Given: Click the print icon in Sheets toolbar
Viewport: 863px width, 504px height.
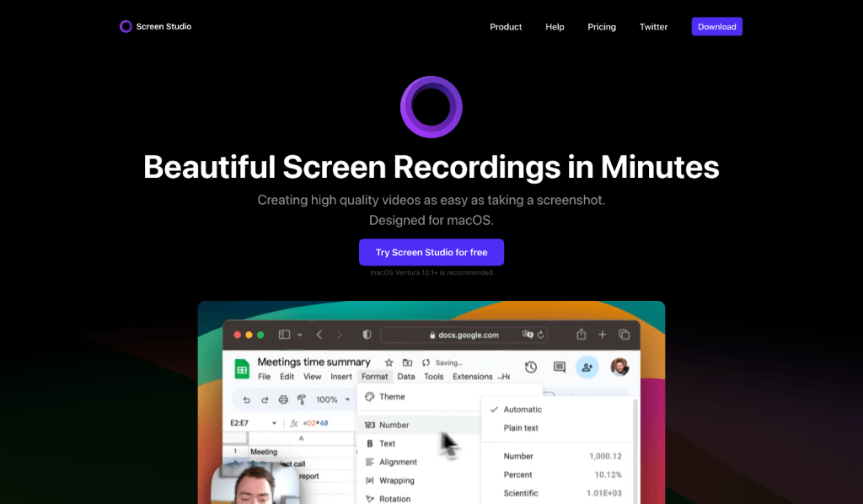Looking at the screenshot, I should point(283,399).
